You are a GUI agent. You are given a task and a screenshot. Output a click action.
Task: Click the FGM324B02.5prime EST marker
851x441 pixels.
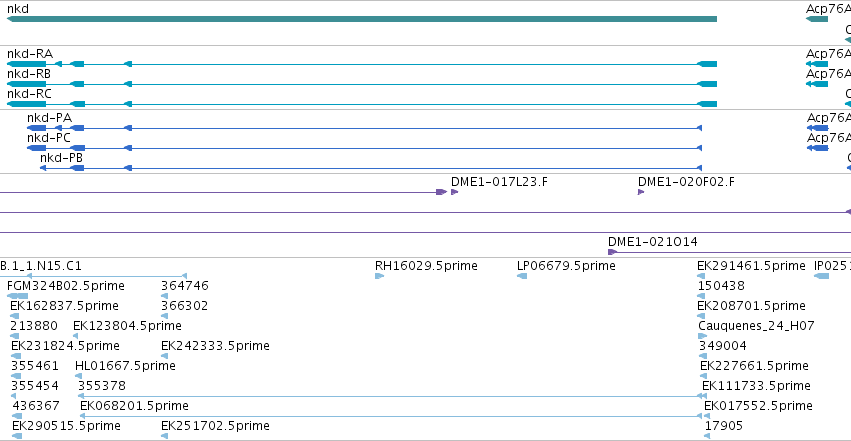[x=17, y=296]
